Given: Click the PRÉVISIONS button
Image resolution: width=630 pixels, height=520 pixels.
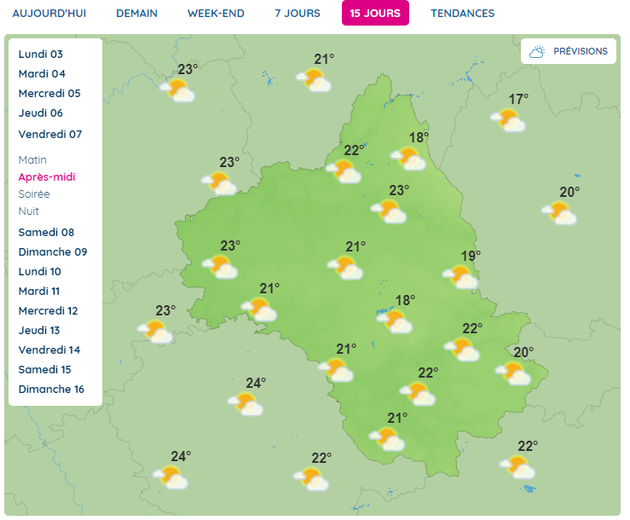Looking at the screenshot, I should coord(568,51).
